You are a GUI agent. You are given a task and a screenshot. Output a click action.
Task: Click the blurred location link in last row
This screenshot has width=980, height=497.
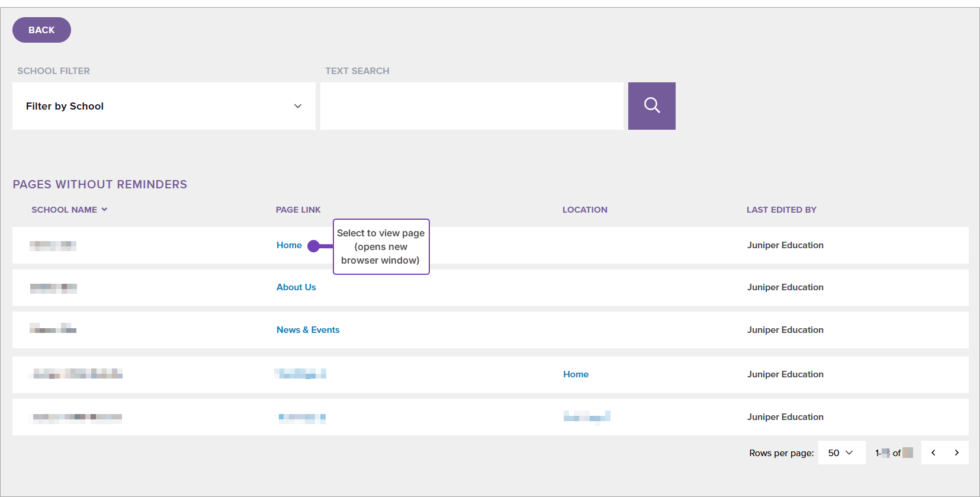[586, 417]
